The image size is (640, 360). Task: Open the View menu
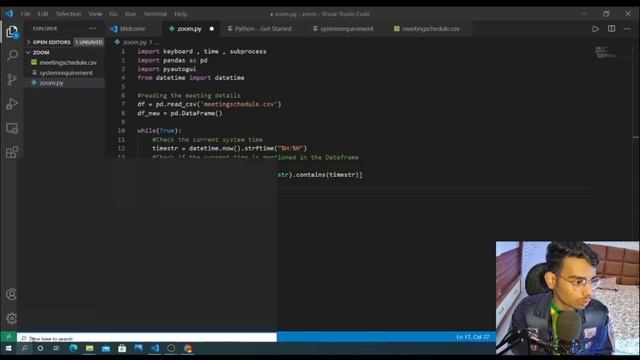95,14
